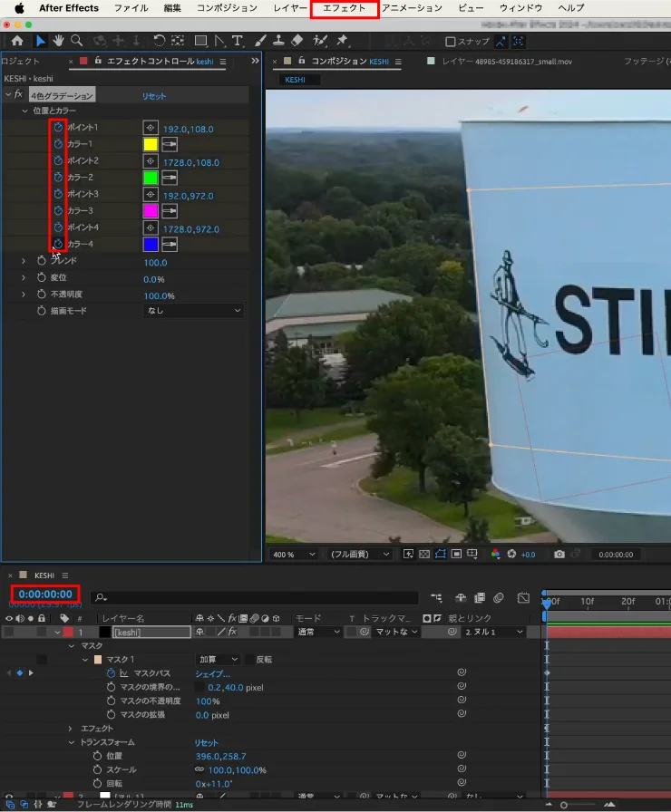Image resolution: width=671 pixels, height=812 pixels.
Task: Toggle the Mask 1 Inverted checkbox
Action: [x=249, y=659]
